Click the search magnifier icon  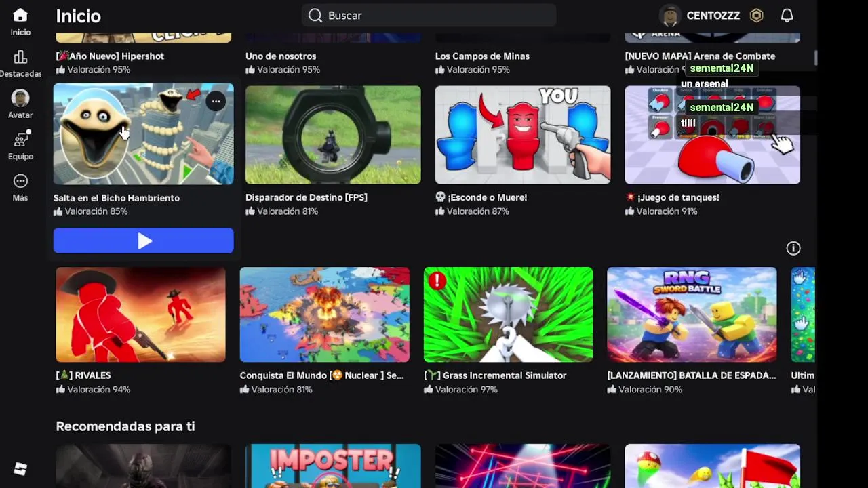point(315,16)
